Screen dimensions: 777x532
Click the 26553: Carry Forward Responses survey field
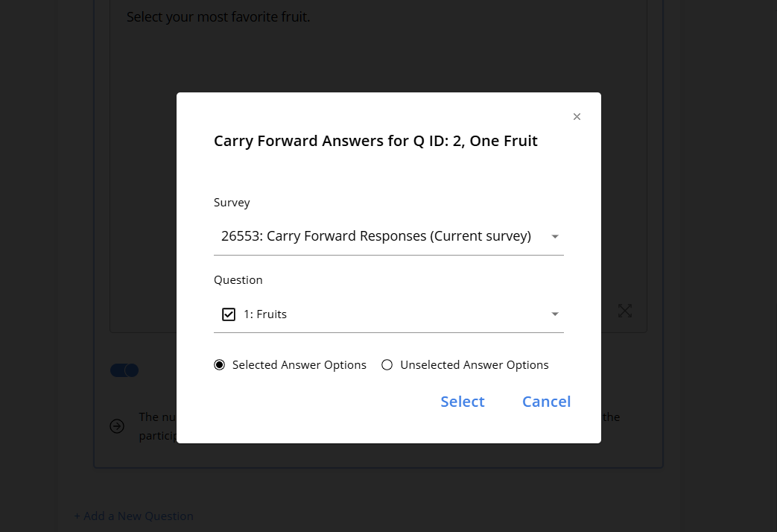pyautogui.click(x=389, y=236)
